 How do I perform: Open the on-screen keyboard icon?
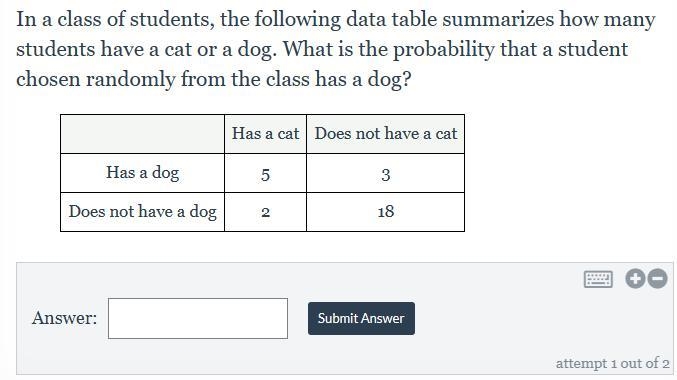click(598, 279)
